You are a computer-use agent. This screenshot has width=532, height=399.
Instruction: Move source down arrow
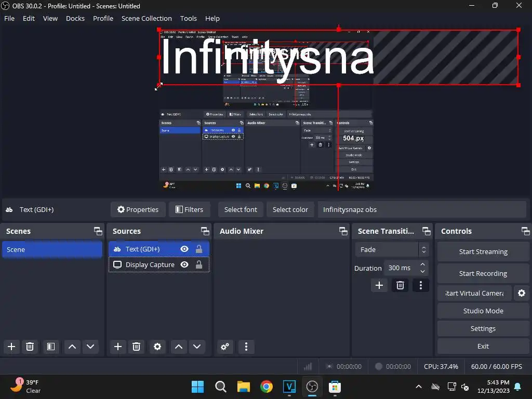(197, 347)
